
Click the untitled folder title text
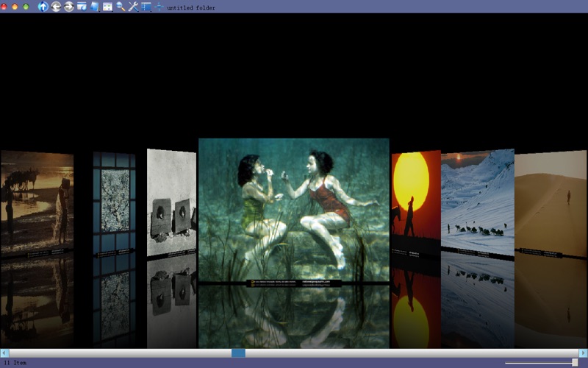point(191,7)
